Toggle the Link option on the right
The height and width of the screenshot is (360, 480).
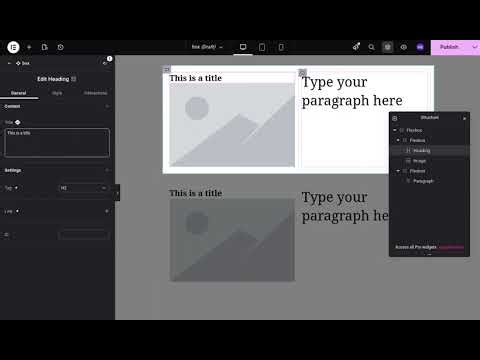point(107,211)
